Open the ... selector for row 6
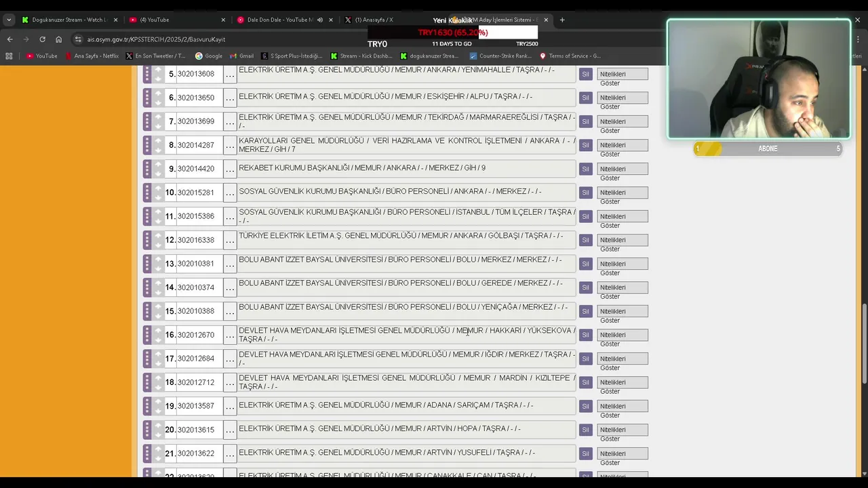The width and height of the screenshot is (868, 488). [230, 98]
